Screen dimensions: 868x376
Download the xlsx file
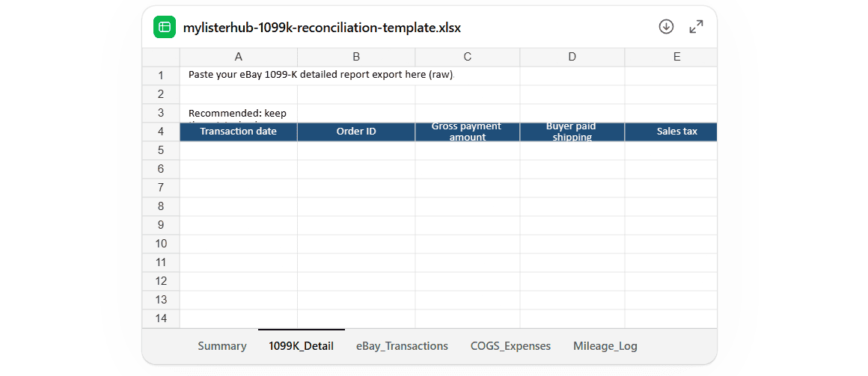(666, 27)
